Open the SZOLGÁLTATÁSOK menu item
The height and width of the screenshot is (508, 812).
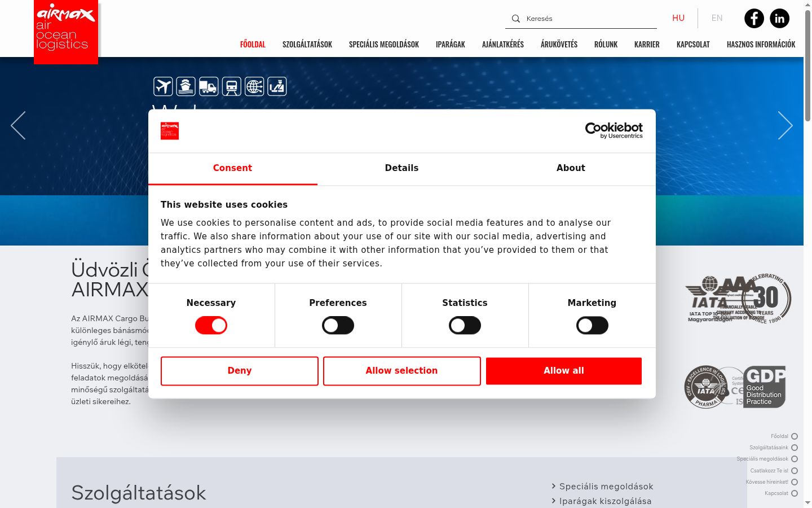click(x=307, y=45)
